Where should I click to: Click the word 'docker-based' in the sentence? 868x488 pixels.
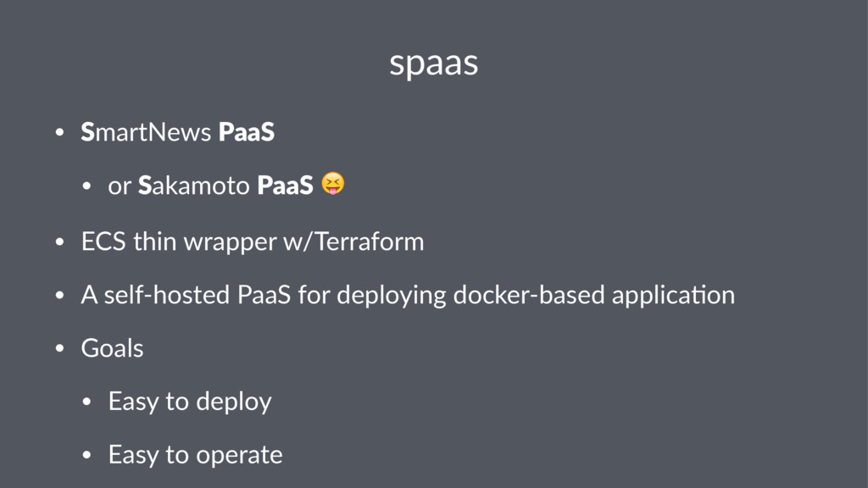pos(529,294)
